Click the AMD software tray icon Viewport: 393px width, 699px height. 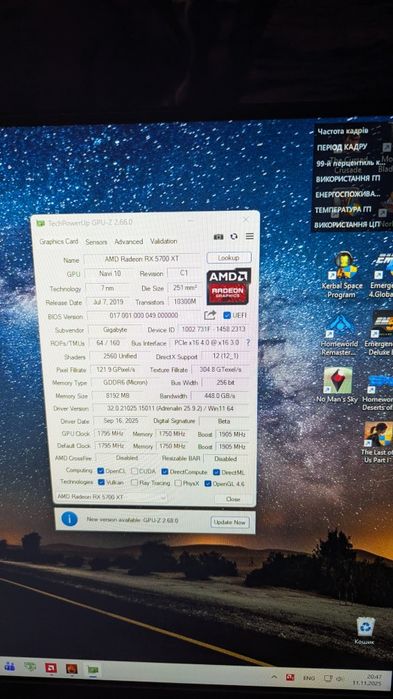(290, 677)
